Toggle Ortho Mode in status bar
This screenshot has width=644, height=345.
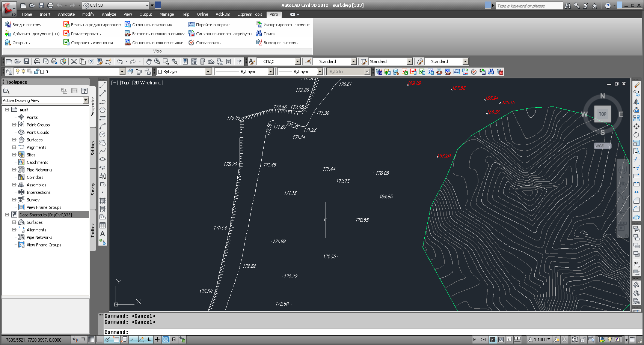point(100,340)
